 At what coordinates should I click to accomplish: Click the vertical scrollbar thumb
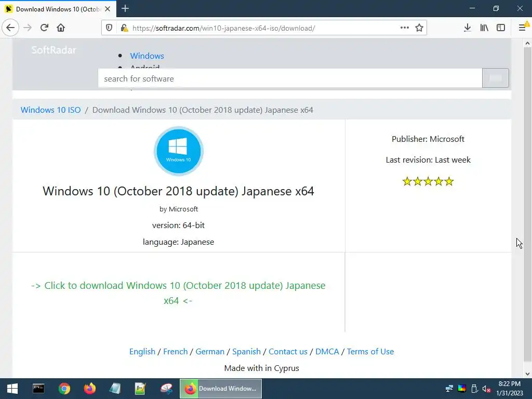click(x=527, y=205)
